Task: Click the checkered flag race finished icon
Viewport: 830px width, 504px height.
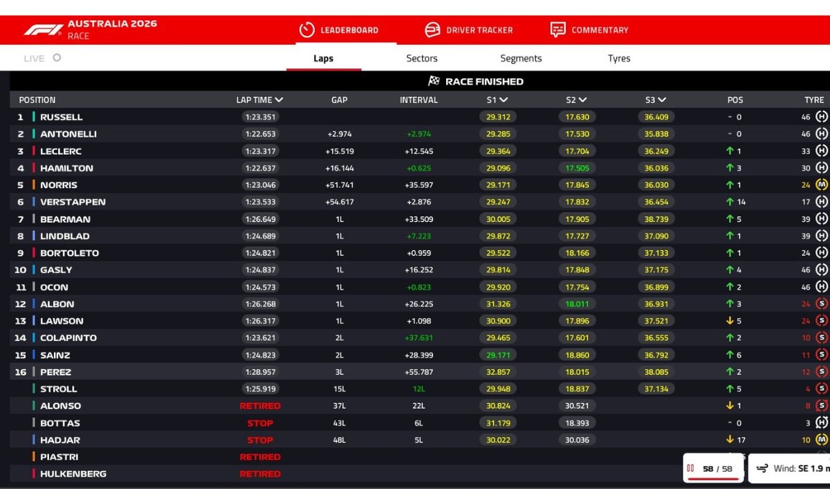Action: pos(434,81)
